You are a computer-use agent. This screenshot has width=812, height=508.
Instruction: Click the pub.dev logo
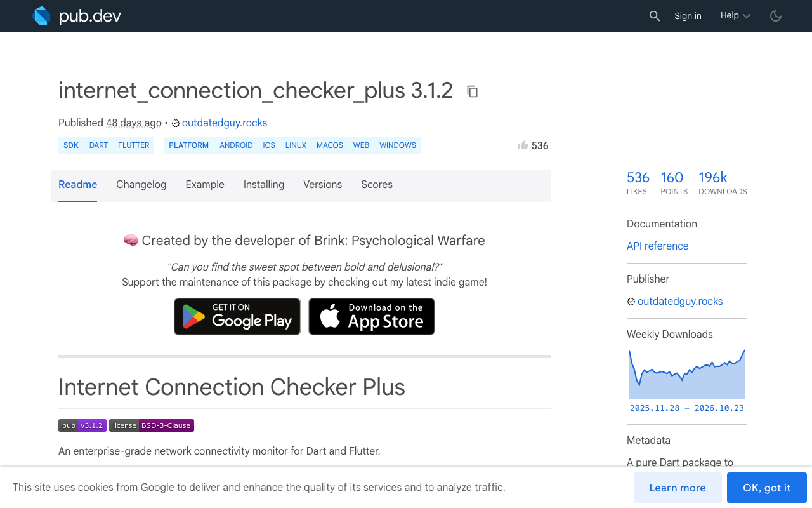tap(76, 16)
